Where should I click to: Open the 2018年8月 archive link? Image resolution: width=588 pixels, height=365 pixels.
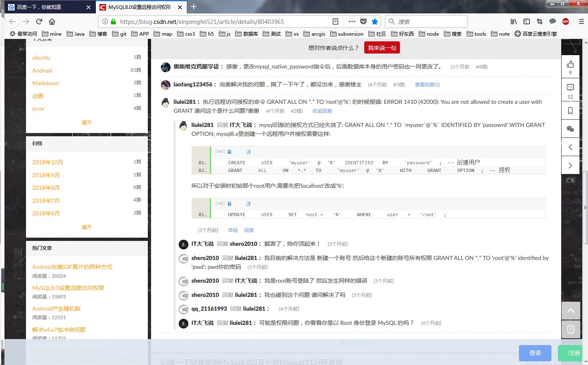[46, 188]
